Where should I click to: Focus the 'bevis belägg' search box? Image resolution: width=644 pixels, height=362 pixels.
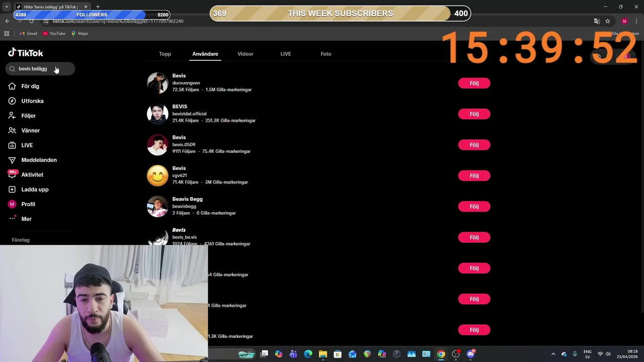click(x=40, y=69)
